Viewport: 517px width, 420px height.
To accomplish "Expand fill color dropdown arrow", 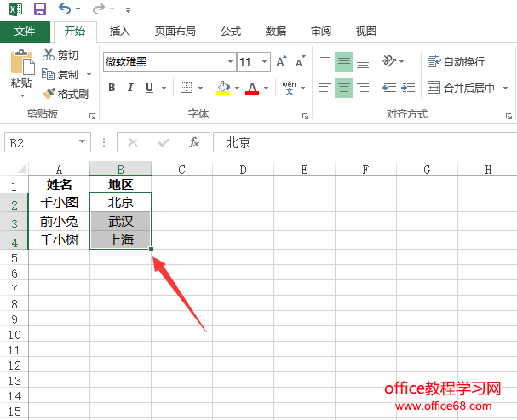I will tap(237, 88).
